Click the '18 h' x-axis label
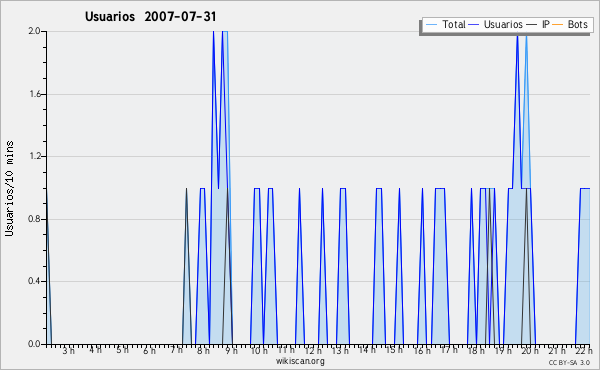This screenshot has height=370, width=600. coord(476,351)
